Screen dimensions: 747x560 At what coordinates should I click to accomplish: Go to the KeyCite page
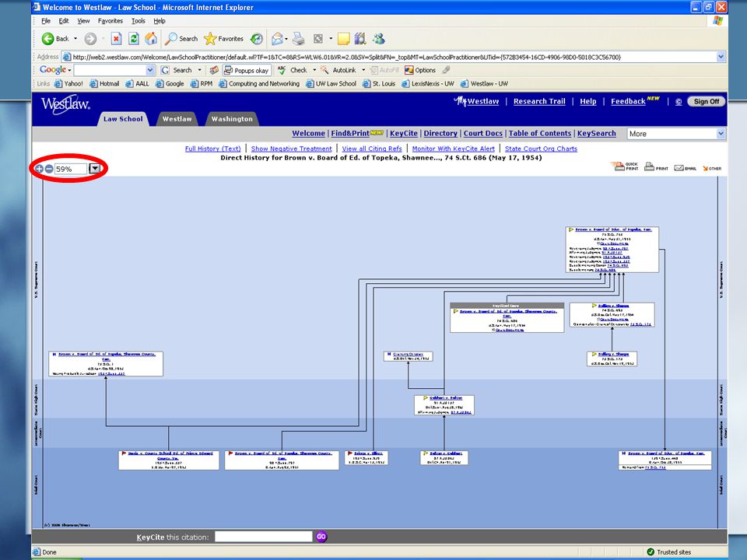(404, 133)
